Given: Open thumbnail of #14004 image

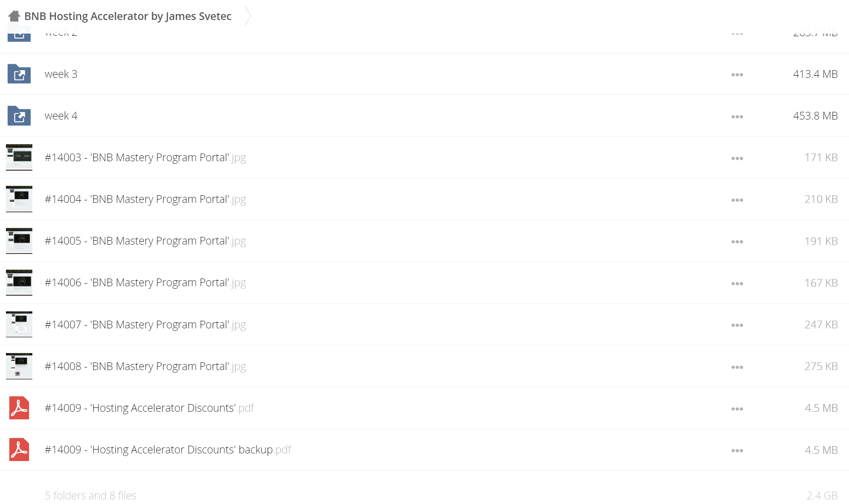Looking at the screenshot, I should [19, 199].
